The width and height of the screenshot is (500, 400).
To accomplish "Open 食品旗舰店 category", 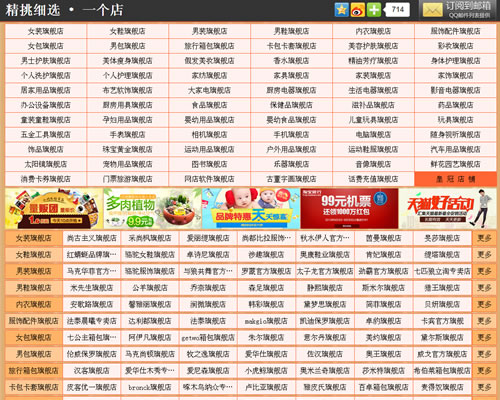I will [209, 105].
